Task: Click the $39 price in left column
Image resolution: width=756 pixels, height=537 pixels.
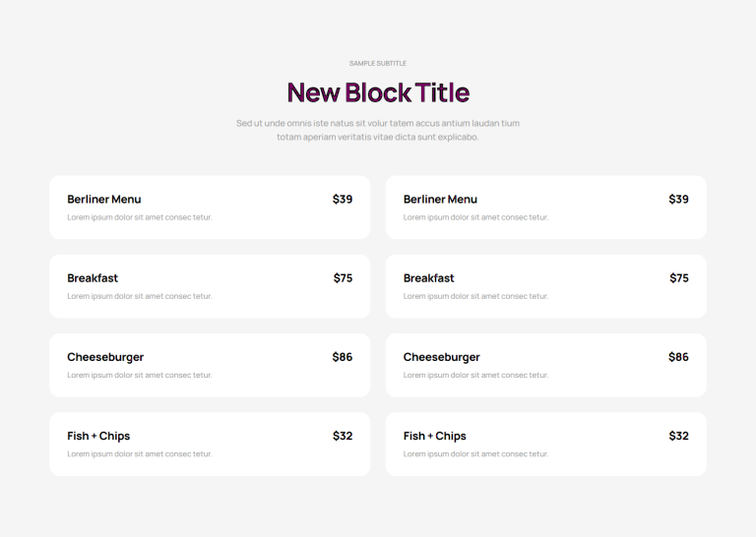Action: [343, 199]
